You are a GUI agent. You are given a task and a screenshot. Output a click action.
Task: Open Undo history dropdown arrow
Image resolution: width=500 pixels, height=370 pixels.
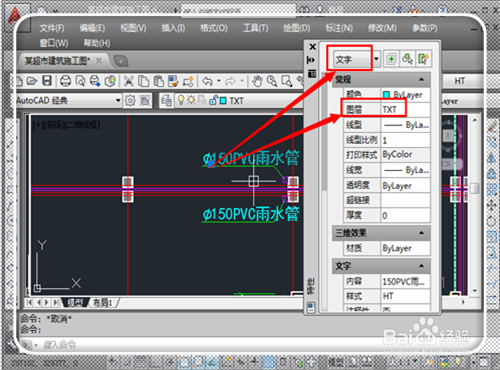(x=219, y=81)
